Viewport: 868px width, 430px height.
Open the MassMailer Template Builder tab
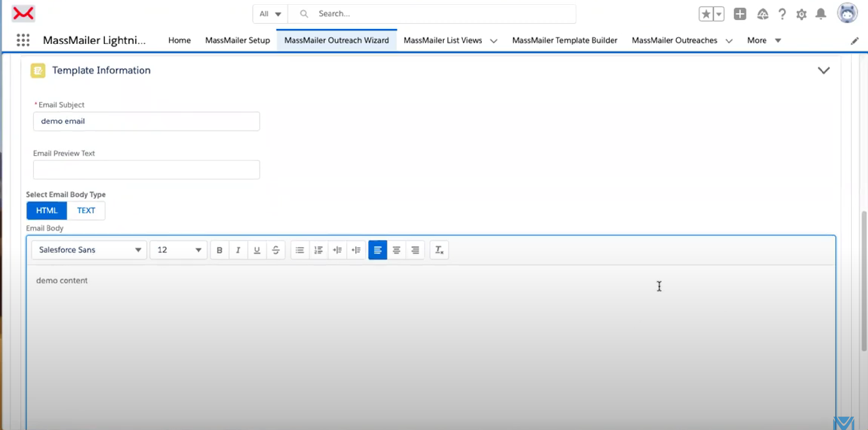pyautogui.click(x=565, y=40)
